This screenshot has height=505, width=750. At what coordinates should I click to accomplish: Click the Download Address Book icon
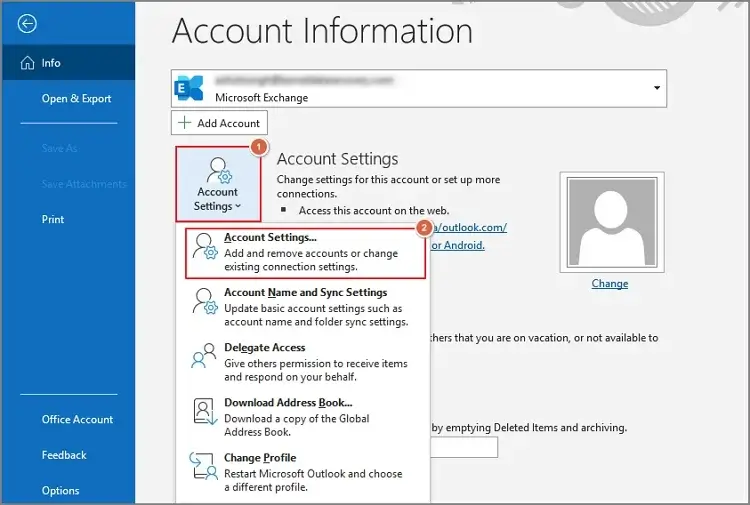coord(205,411)
